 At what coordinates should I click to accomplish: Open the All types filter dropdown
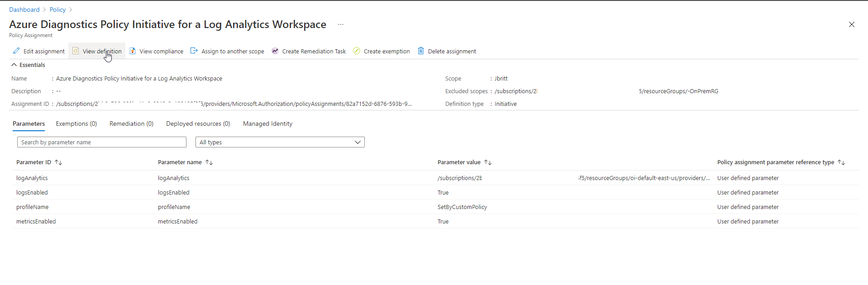pyautogui.click(x=280, y=142)
